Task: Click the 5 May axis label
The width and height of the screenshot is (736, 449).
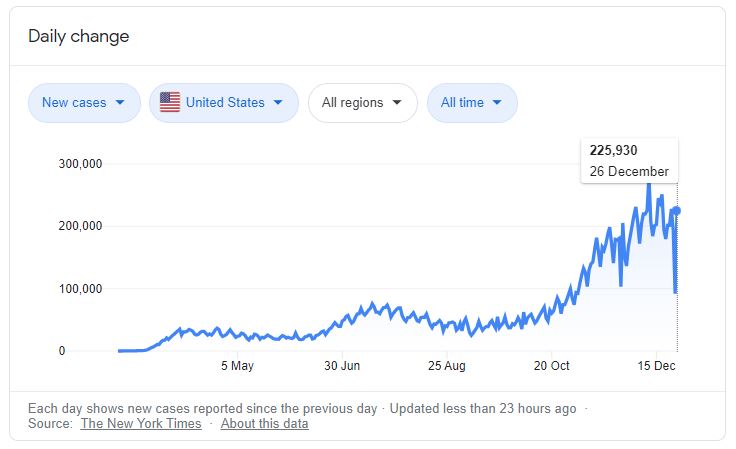Action: click(x=237, y=365)
